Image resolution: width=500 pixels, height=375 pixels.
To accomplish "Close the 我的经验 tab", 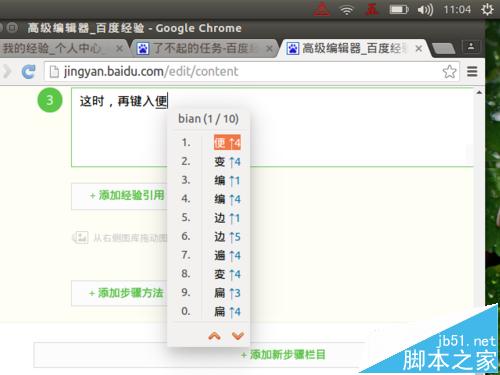I will (119, 49).
